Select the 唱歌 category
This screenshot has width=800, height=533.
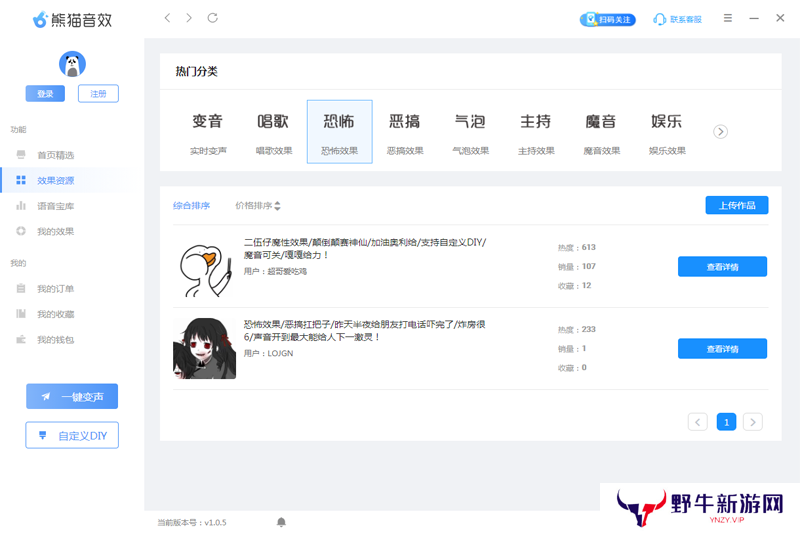point(273,132)
